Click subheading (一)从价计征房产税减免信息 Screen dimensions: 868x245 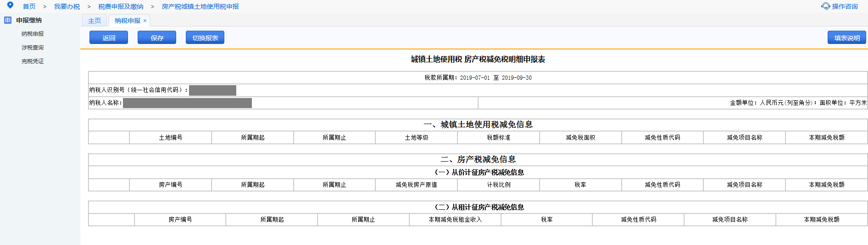coord(479,172)
